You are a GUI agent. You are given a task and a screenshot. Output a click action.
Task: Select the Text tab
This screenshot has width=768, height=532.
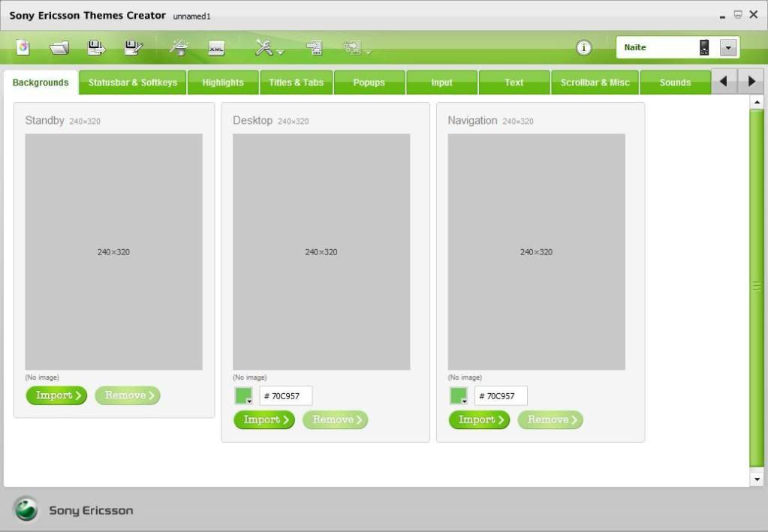[x=514, y=83]
